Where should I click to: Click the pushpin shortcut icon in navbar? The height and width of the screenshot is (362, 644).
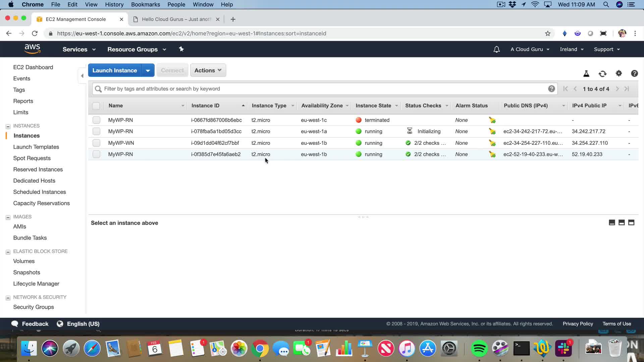(x=181, y=49)
